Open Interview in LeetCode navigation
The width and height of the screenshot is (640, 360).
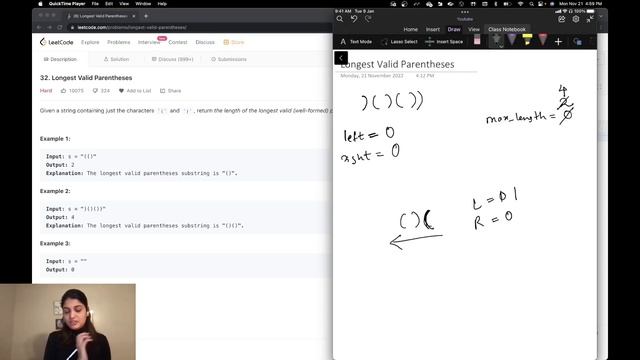coord(149,42)
